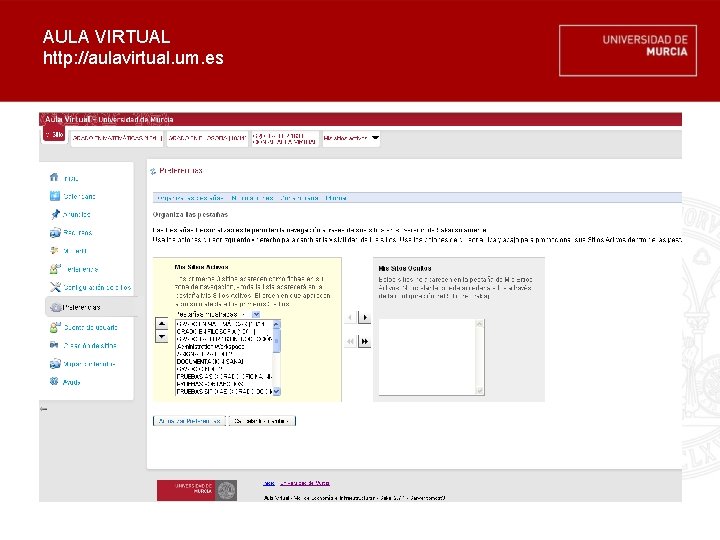The height and width of the screenshot is (540, 720).
Task: Open the second site tab in top navigation
Action: coord(117,138)
